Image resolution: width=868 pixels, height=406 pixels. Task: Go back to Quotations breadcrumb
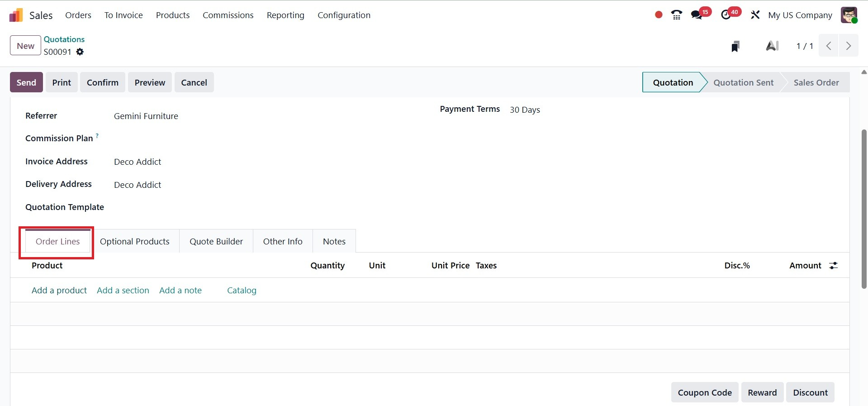[64, 39]
